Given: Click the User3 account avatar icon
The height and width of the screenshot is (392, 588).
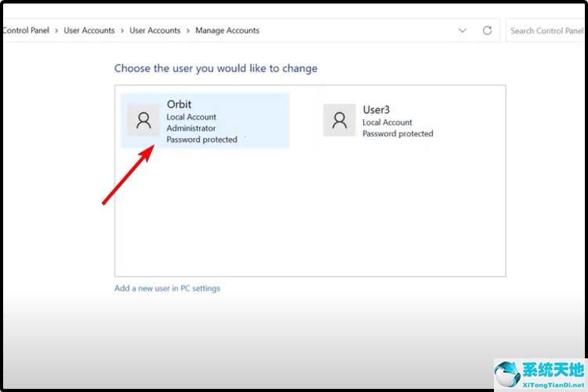Looking at the screenshot, I should 339,120.
